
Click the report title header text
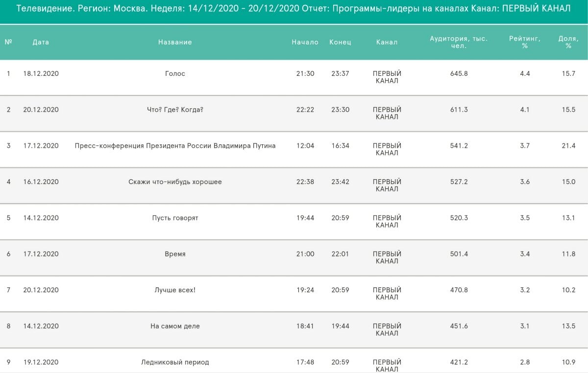click(294, 9)
